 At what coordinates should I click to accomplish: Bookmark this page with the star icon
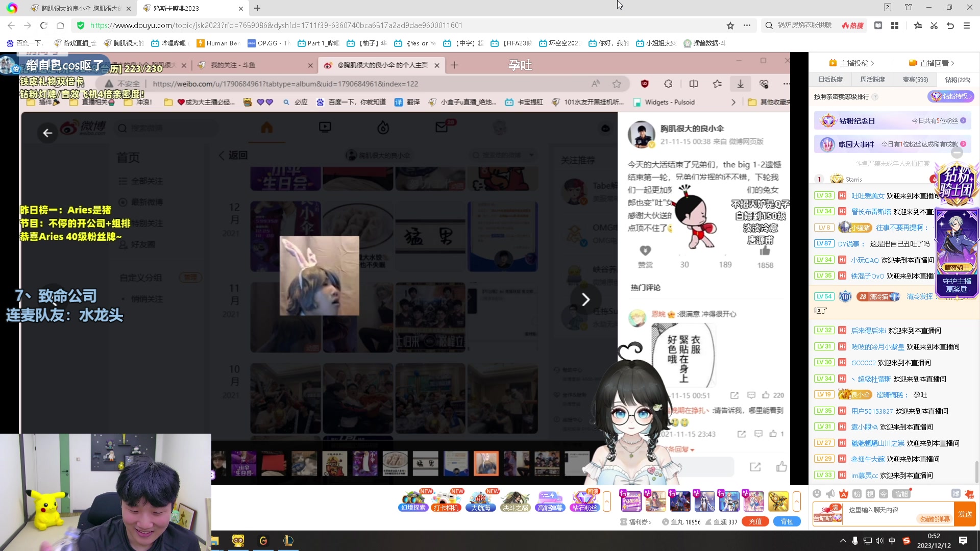click(730, 26)
